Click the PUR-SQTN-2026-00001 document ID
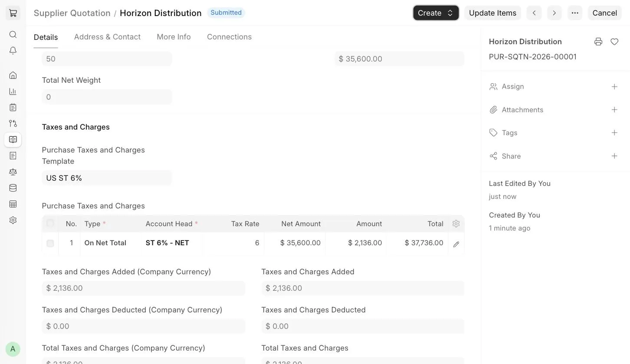The height and width of the screenshot is (364, 630). [533, 57]
